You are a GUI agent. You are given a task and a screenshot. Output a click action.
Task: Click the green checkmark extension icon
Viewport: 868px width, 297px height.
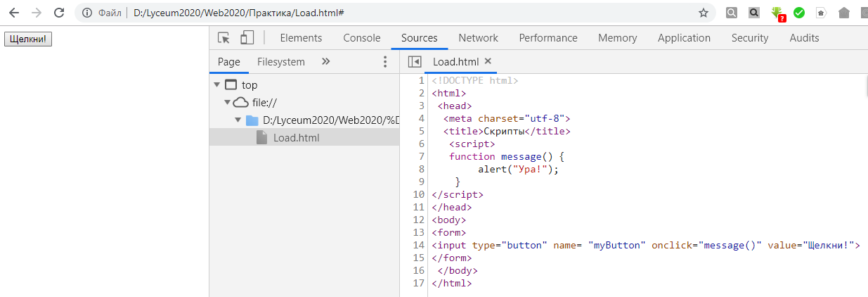coord(799,13)
